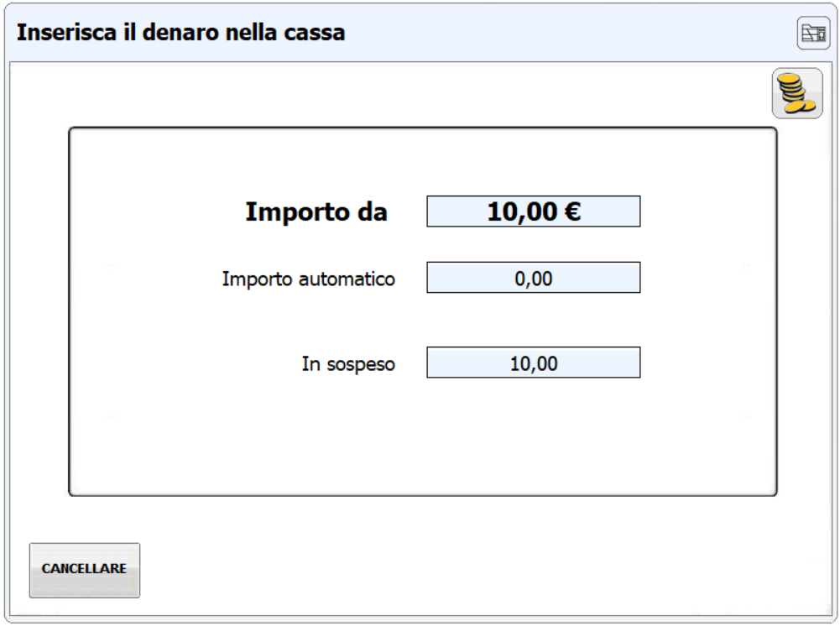The height and width of the screenshot is (626, 840).
Task: Open the cash register icon in title bar
Action: [x=813, y=34]
